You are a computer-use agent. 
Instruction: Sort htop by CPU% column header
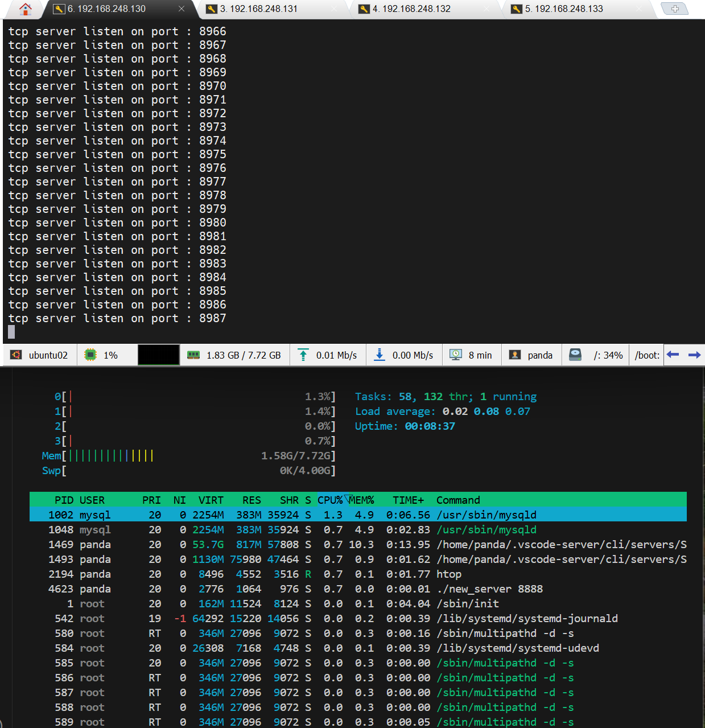330,500
